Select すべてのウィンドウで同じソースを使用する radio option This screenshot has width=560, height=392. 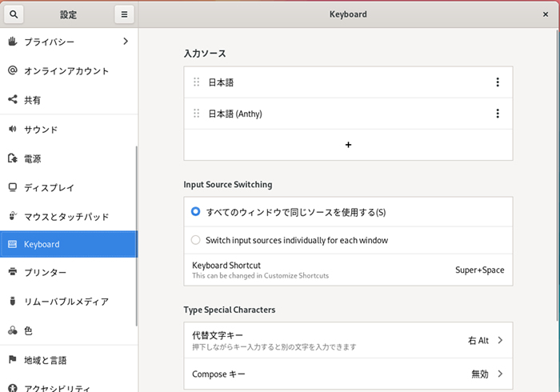pyautogui.click(x=197, y=212)
